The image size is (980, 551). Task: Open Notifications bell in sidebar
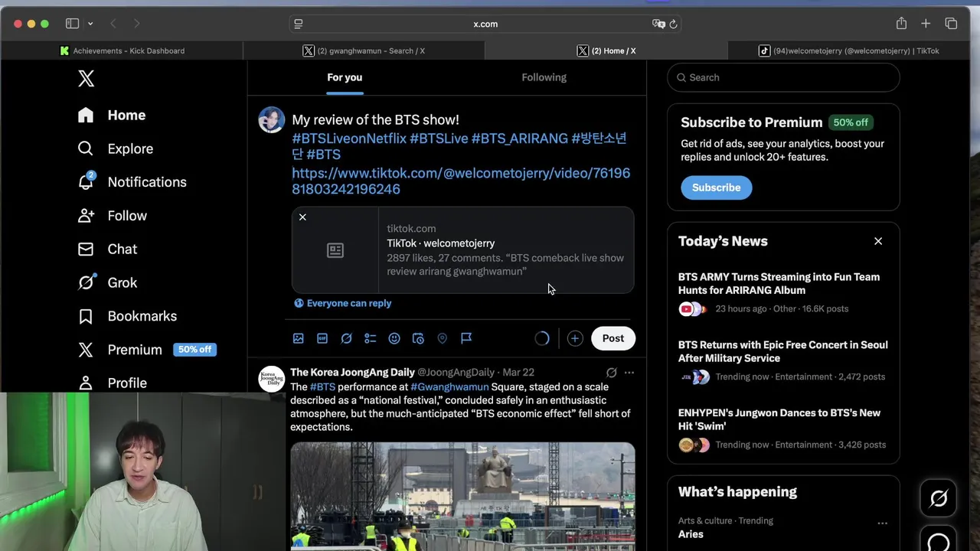click(86, 181)
